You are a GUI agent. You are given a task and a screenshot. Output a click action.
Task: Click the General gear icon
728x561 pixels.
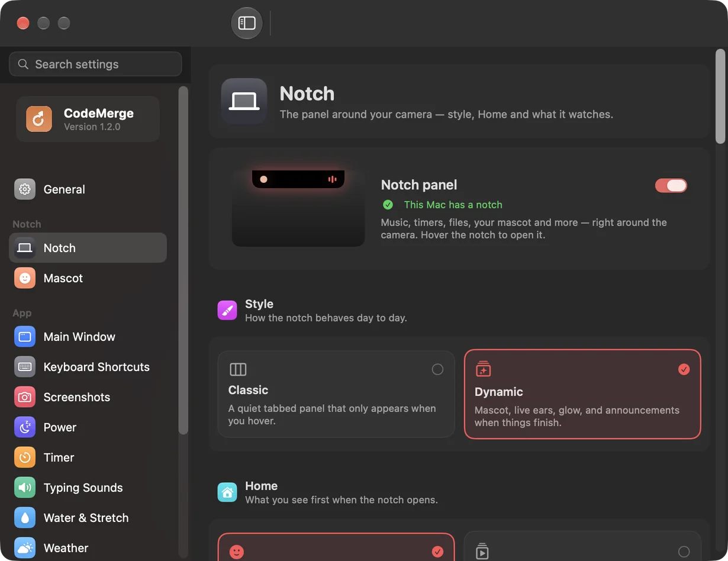pos(25,189)
